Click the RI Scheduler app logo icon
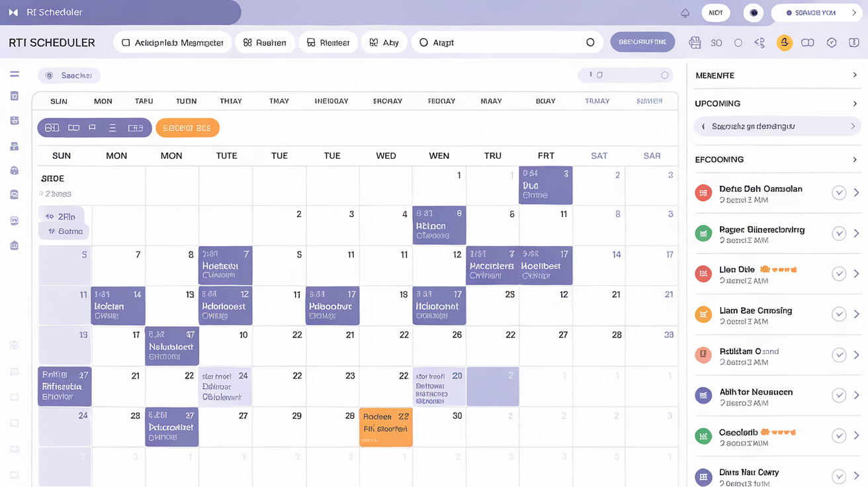 point(13,13)
